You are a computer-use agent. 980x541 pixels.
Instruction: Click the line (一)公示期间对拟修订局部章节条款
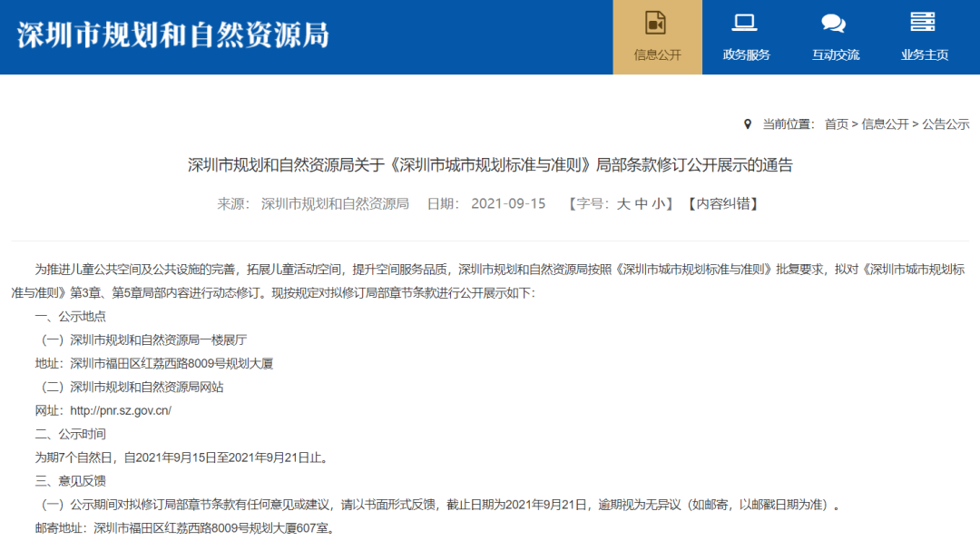click(438, 505)
